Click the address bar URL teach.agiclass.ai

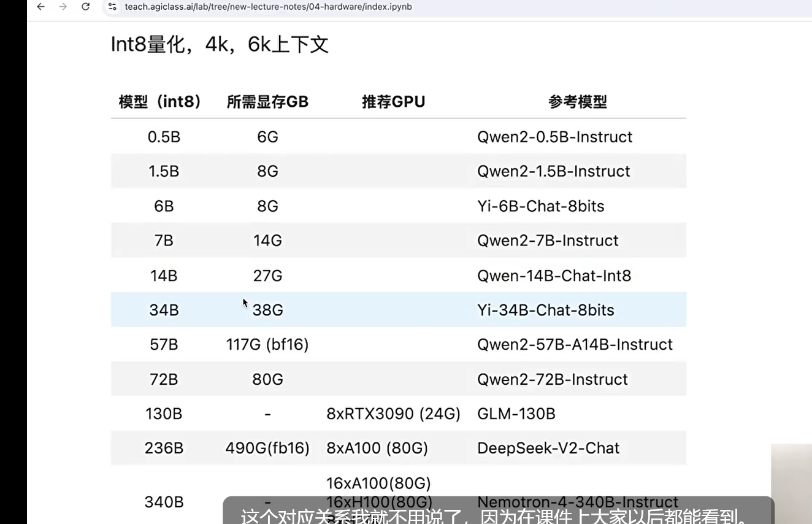click(x=268, y=7)
